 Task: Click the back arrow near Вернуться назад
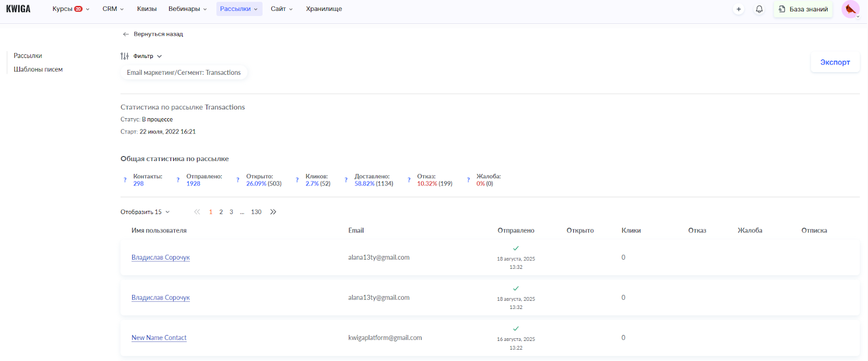[x=126, y=34]
